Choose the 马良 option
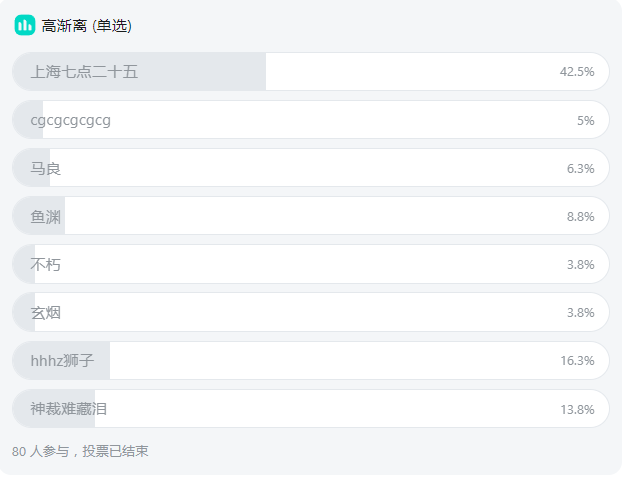The height and width of the screenshot is (477, 626). coord(311,168)
